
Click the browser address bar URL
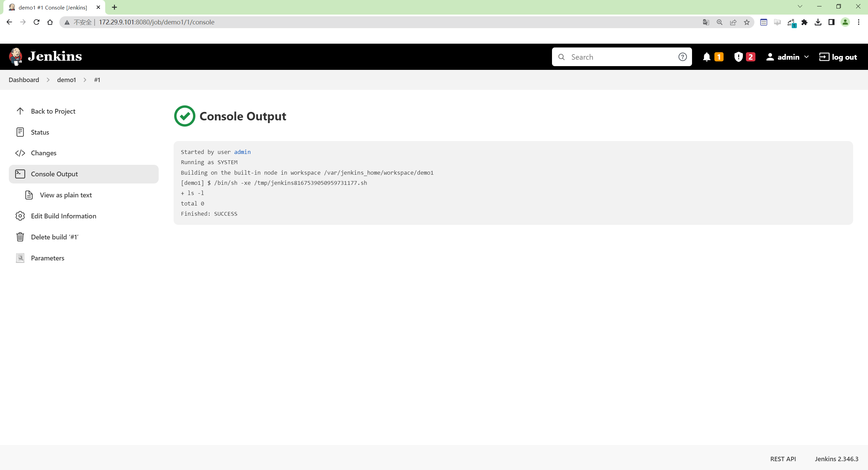(x=156, y=22)
